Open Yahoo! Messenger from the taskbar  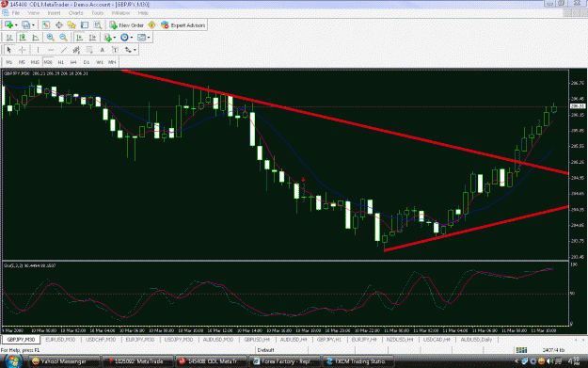pyautogui.click(x=64, y=361)
